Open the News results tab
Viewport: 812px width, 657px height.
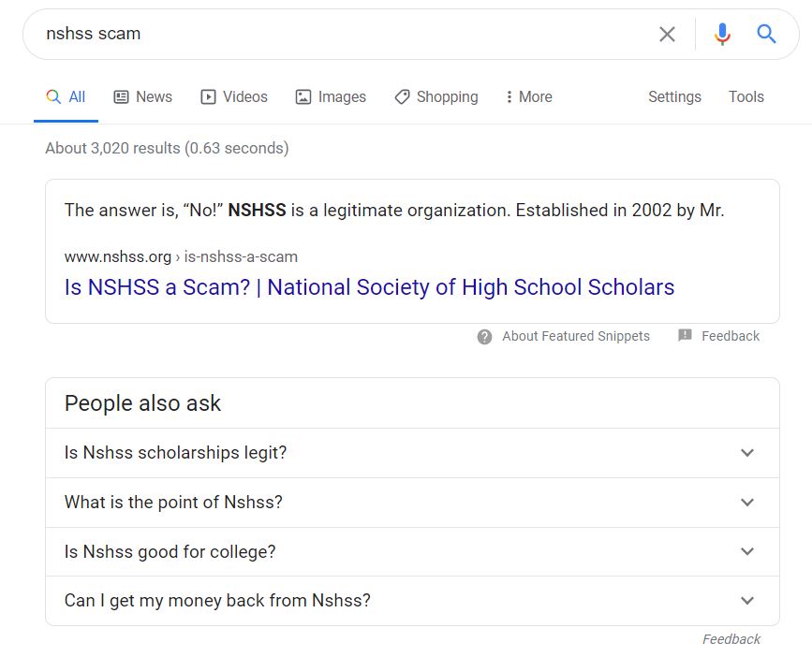(143, 96)
